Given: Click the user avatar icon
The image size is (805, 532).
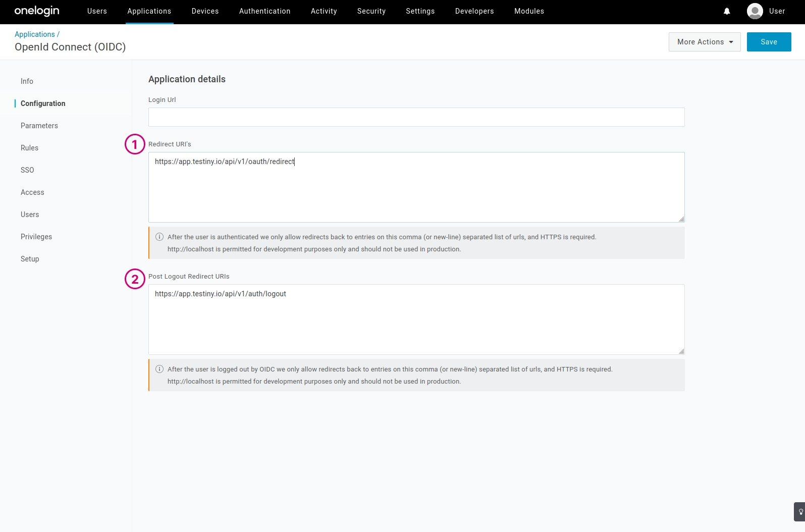Looking at the screenshot, I should pyautogui.click(x=755, y=11).
